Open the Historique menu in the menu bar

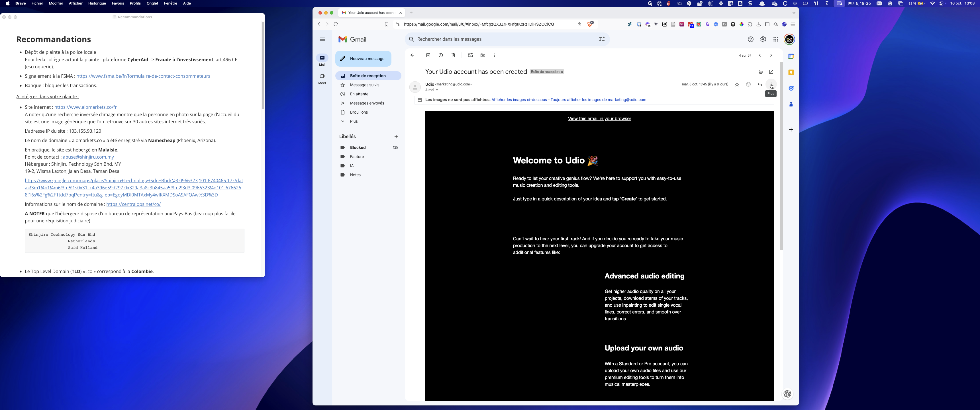click(97, 3)
